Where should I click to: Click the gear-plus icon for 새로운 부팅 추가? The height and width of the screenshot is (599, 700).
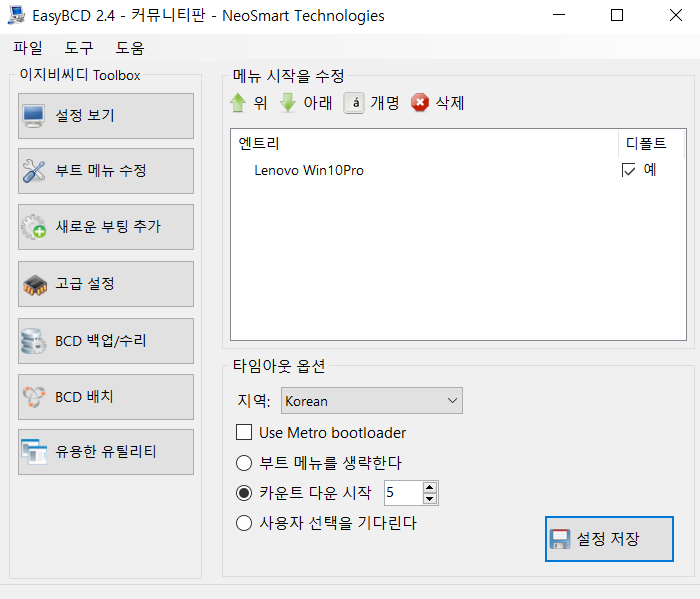click(x=34, y=227)
